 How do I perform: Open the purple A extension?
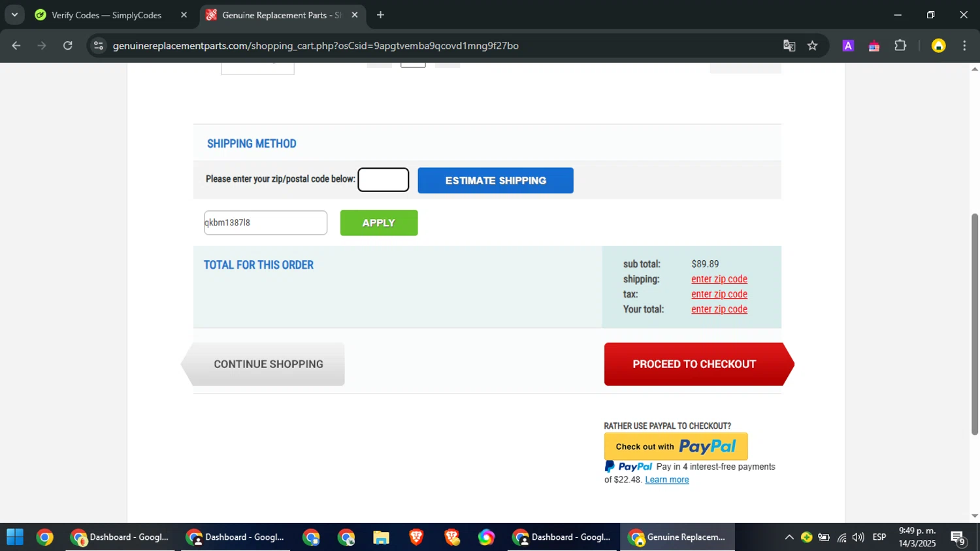coord(848,46)
